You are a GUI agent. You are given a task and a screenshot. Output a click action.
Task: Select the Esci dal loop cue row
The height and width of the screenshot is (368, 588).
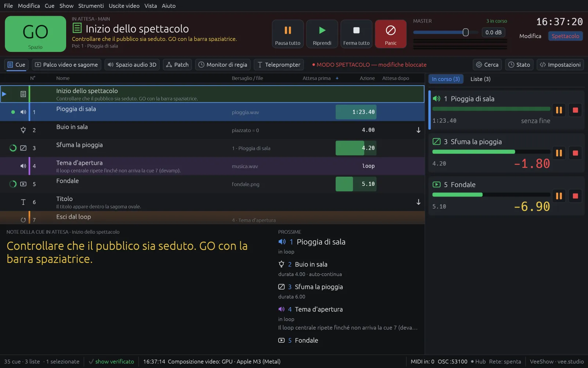click(212, 217)
